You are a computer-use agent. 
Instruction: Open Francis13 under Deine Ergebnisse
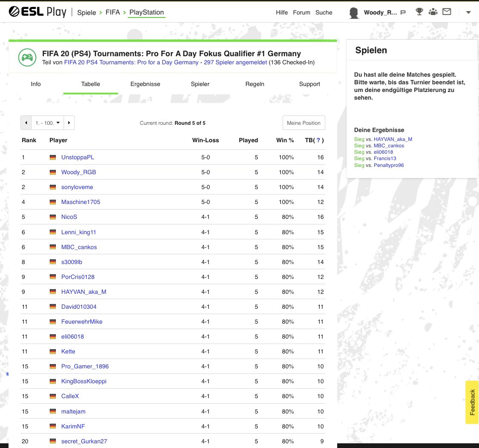pyautogui.click(x=385, y=158)
